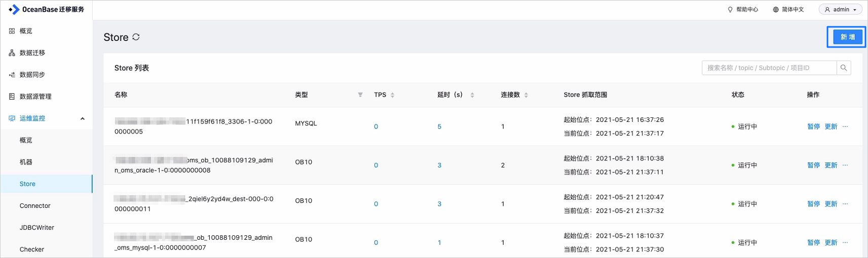Collapse the 运维监控 sidebar section
Image resolution: width=868 pixels, height=258 pixels.
point(83,118)
